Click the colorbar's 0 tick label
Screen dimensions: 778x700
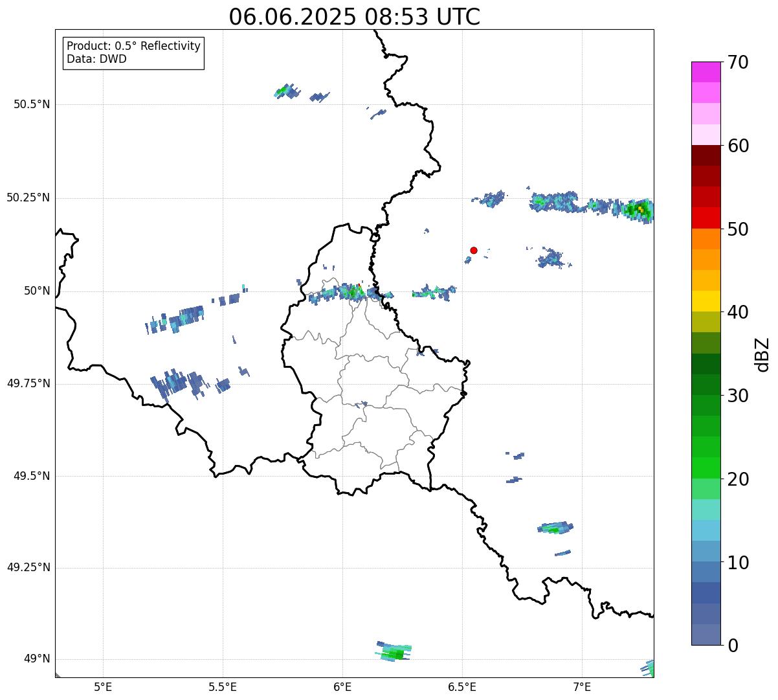(733, 646)
